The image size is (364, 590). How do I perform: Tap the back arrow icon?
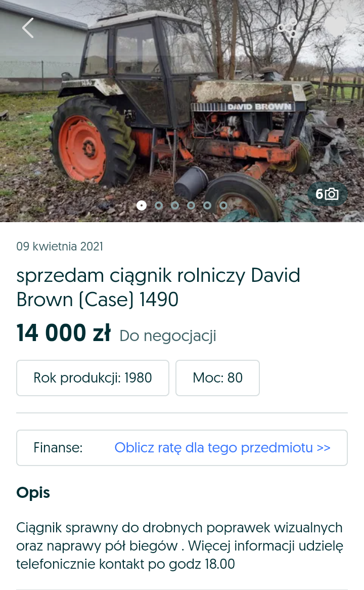(x=28, y=28)
